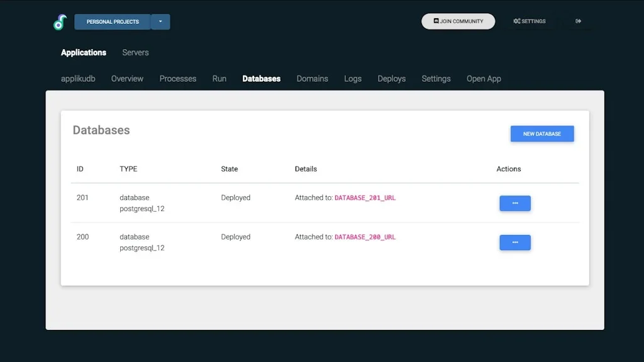Open Settings using the gear icon
644x362 pixels.
coord(529,21)
